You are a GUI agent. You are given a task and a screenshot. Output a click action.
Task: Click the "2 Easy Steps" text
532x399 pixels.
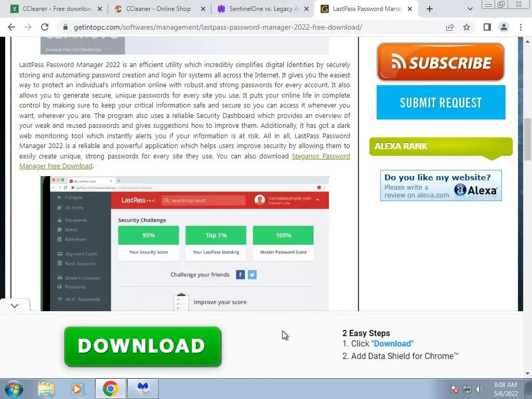366,333
